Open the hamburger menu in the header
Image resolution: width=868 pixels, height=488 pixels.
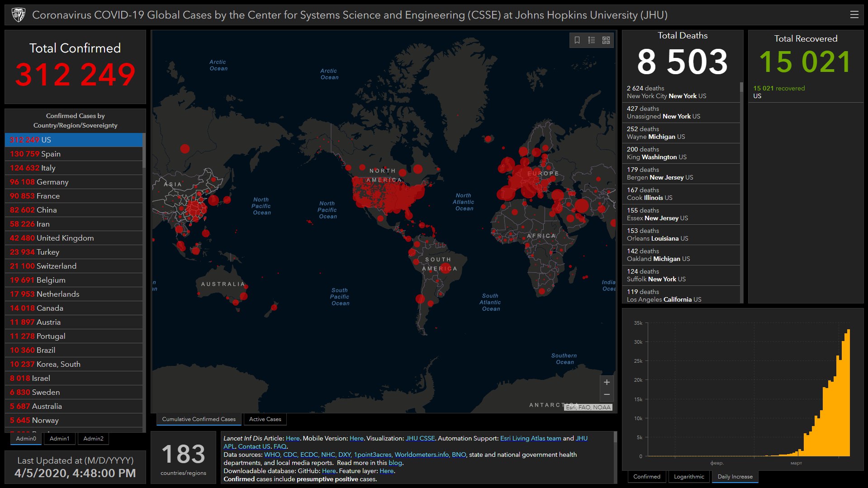(854, 15)
